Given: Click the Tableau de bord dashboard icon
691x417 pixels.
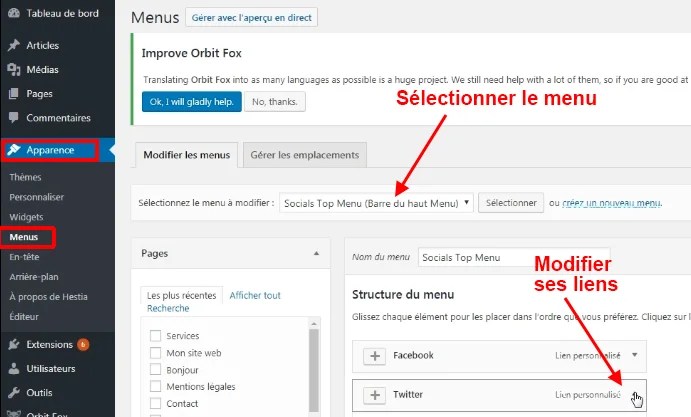Looking at the screenshot, I should (x=13, y=14).
